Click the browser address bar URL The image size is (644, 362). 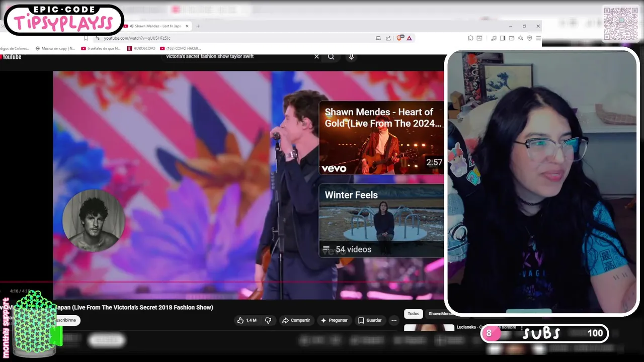[137, 38]
